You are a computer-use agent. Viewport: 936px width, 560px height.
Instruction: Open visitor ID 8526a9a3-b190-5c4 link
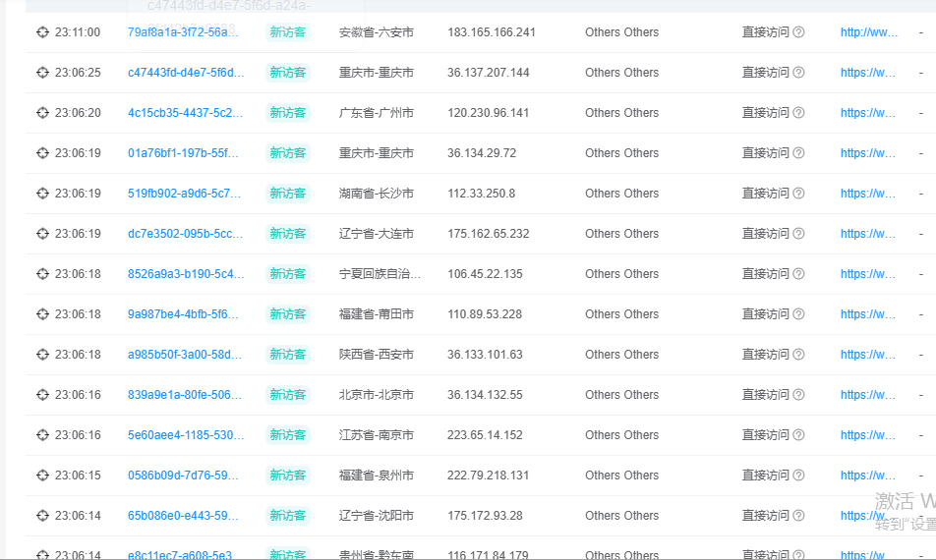pos(186,274)
